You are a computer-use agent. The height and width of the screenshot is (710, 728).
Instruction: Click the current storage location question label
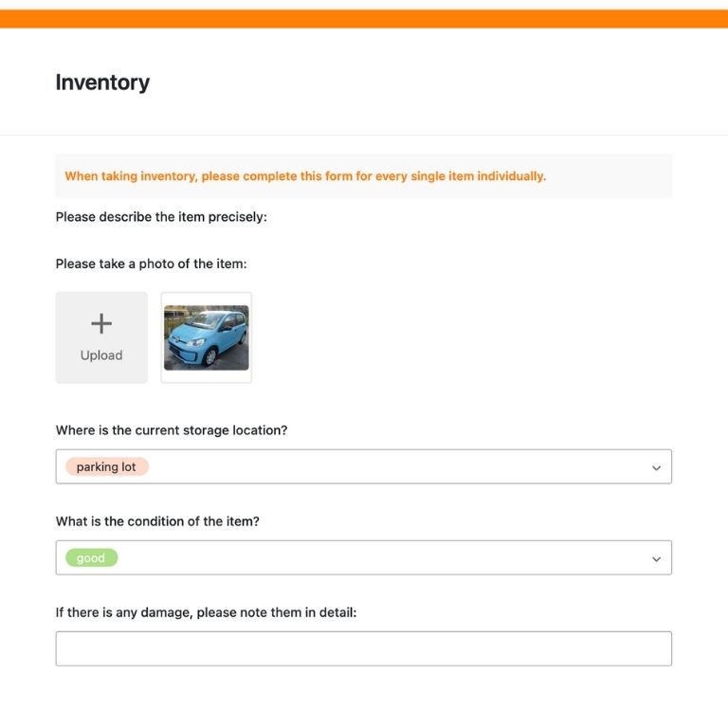[171, 430]
